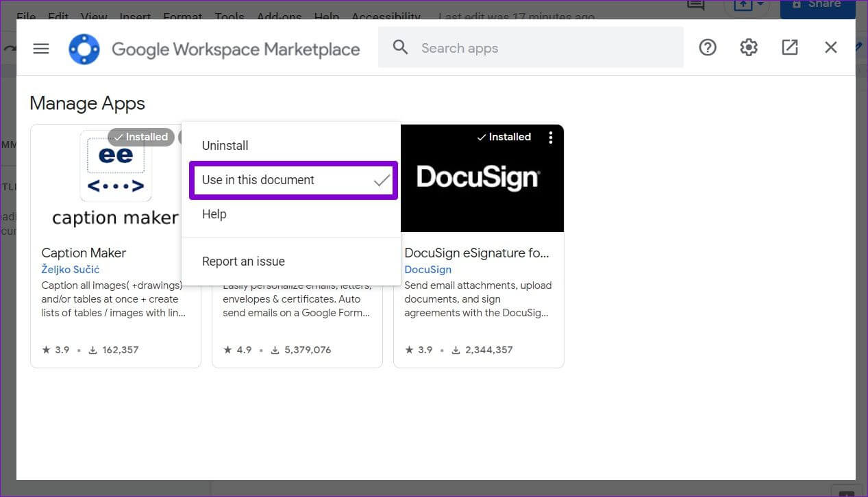Focus the Search apps field
This screenshot has width=868, height=497.
coord(530,47)
